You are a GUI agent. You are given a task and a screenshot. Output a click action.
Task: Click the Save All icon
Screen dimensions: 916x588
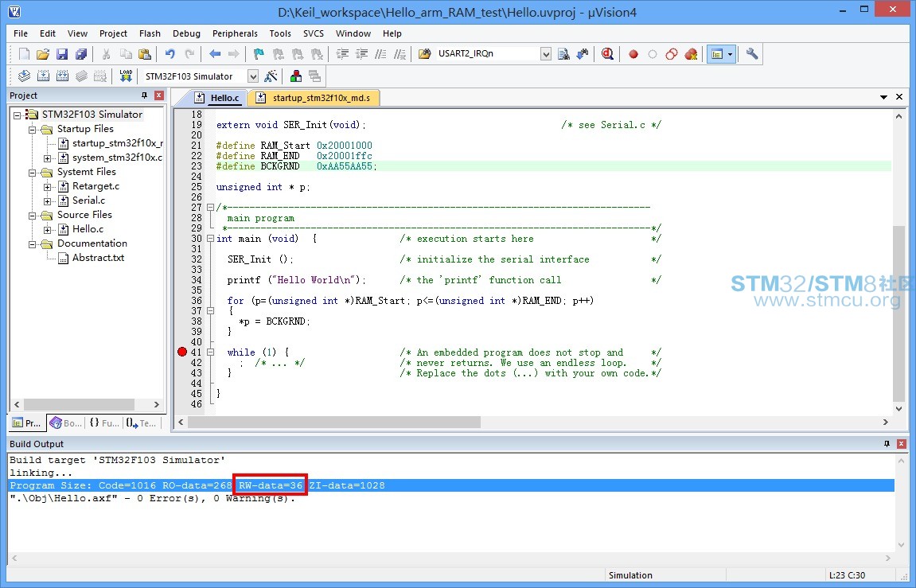click(81, 54)
